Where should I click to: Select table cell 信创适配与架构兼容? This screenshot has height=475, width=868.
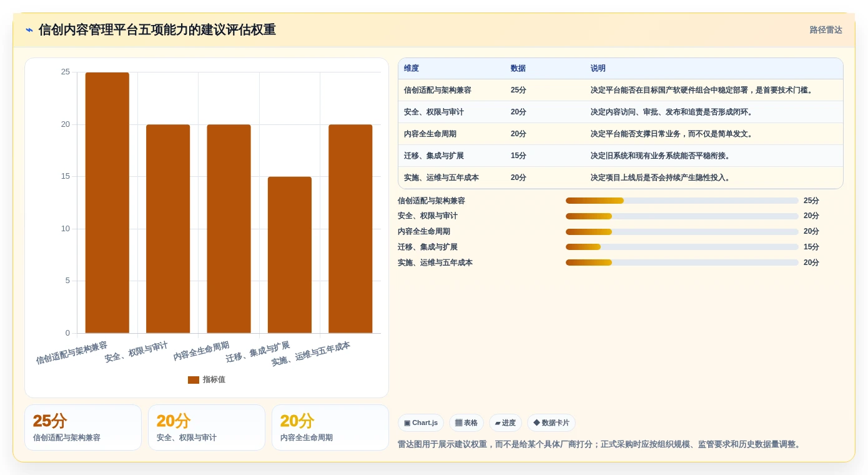tap(438, 90)
